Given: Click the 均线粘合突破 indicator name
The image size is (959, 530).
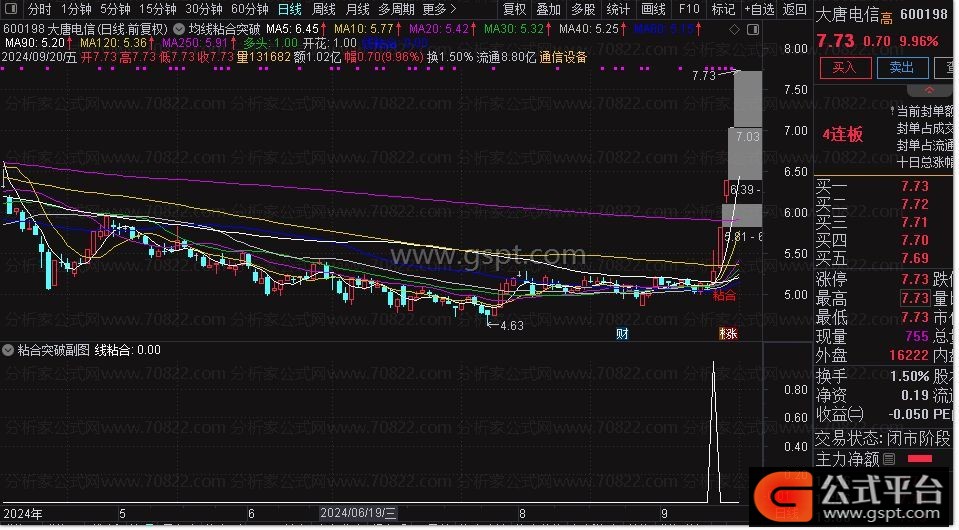Looking at the screenshot, I should (224, 29).
